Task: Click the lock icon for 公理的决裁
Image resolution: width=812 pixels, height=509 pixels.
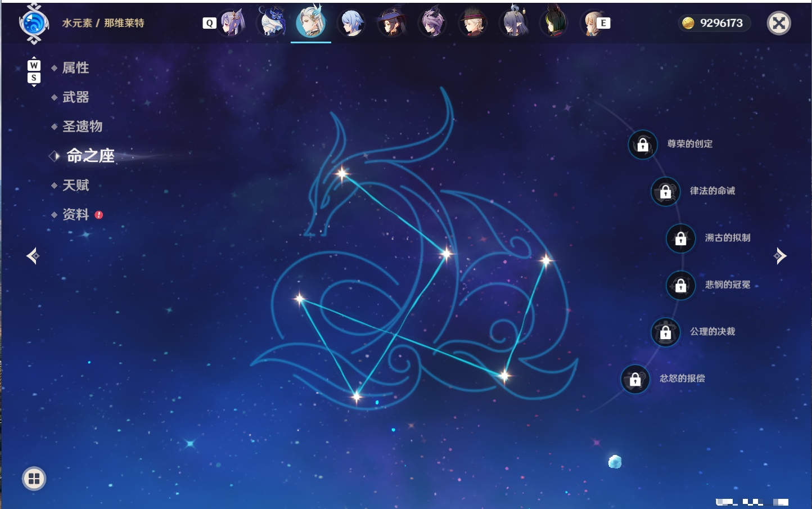Action: (x=666, y=332)
